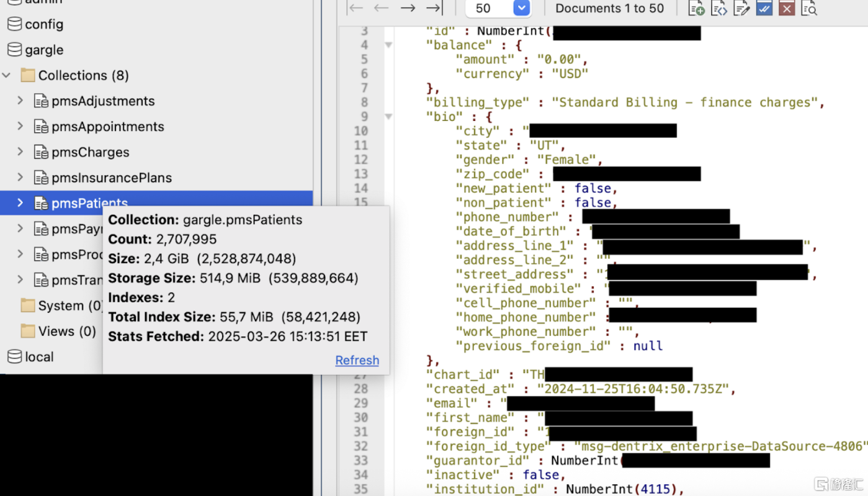Screen dimensions: 868x496
Task: Click the local database icon
Action: pyautogui.click(x=14, y=356)
